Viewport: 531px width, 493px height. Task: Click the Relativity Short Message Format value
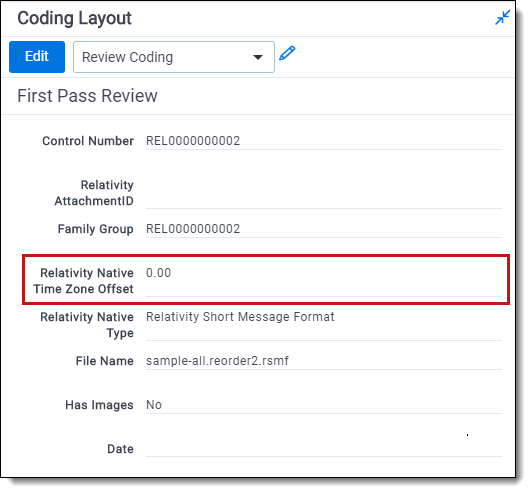tap(240, 317)
